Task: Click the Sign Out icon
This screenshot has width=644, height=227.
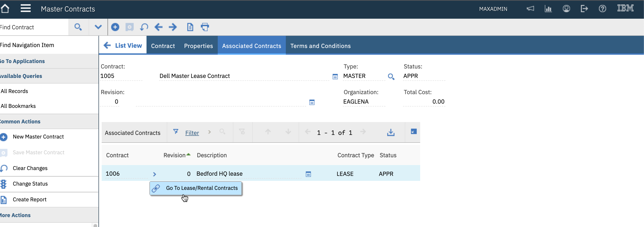Action: (584, 9)
